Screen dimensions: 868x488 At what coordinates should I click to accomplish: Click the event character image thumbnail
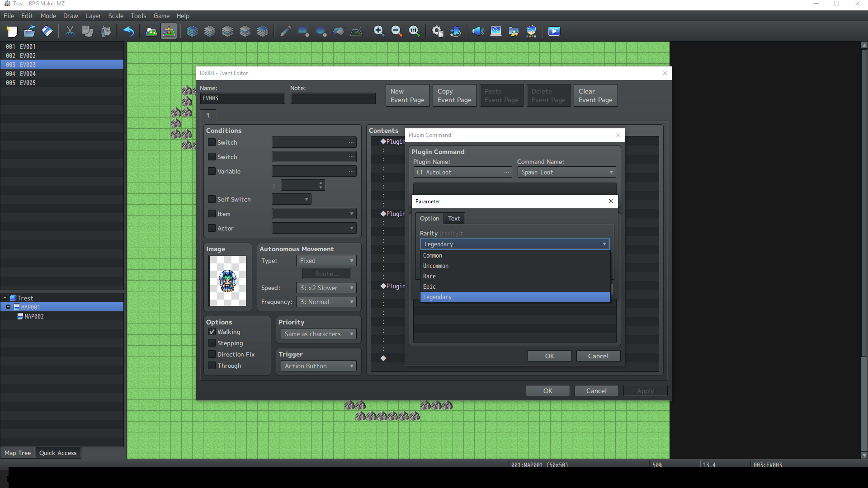[227, 281]
